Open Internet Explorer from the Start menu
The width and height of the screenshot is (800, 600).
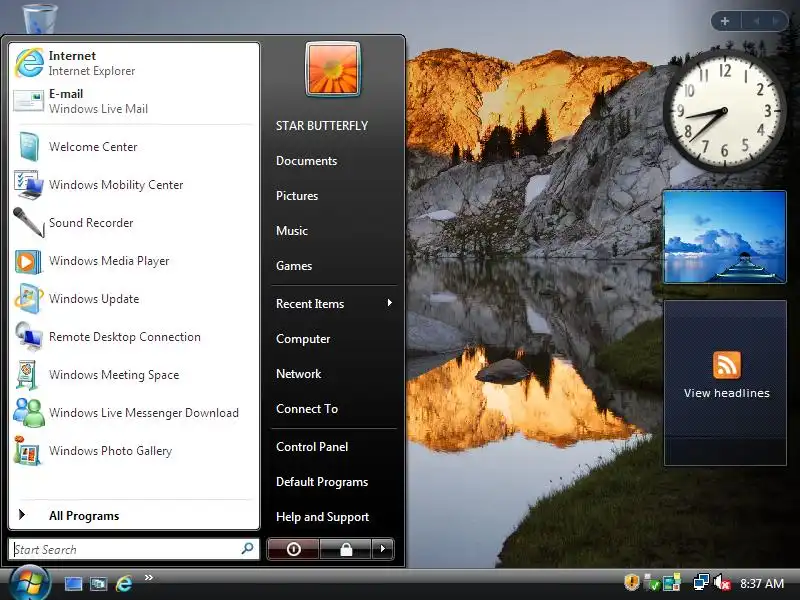point(134,63)
